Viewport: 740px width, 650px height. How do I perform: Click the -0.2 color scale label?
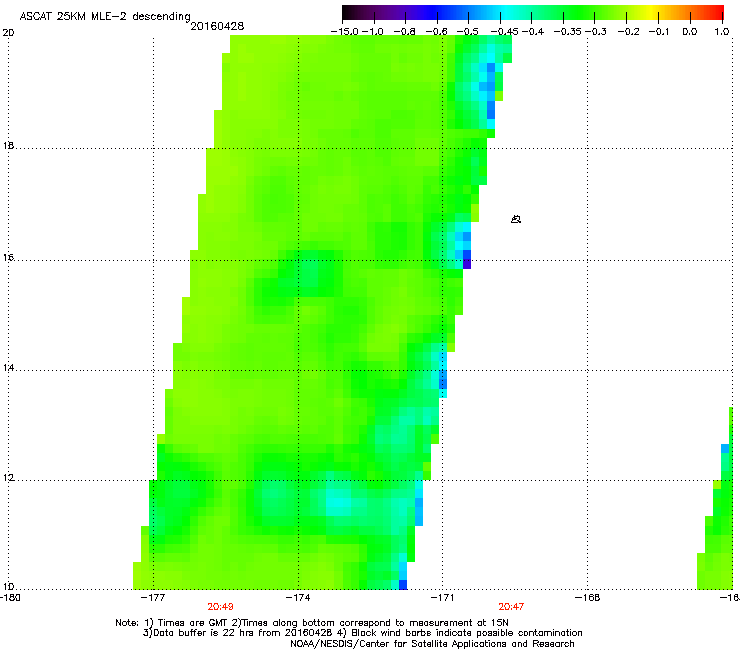pyautogui.click(x=629, y=32)
